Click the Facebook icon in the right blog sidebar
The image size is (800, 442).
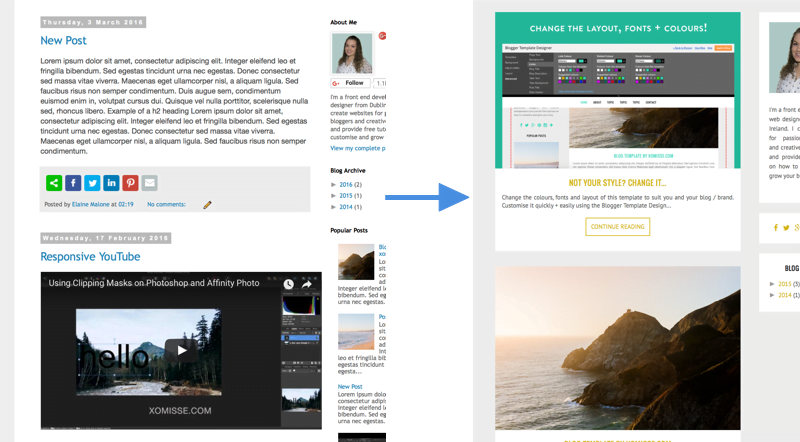(776, 228)
